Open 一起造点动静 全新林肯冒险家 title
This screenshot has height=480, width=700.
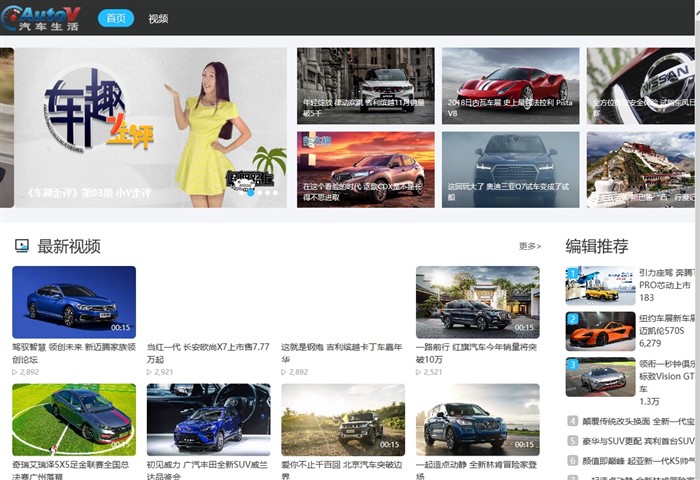click(x=476, y=470)
